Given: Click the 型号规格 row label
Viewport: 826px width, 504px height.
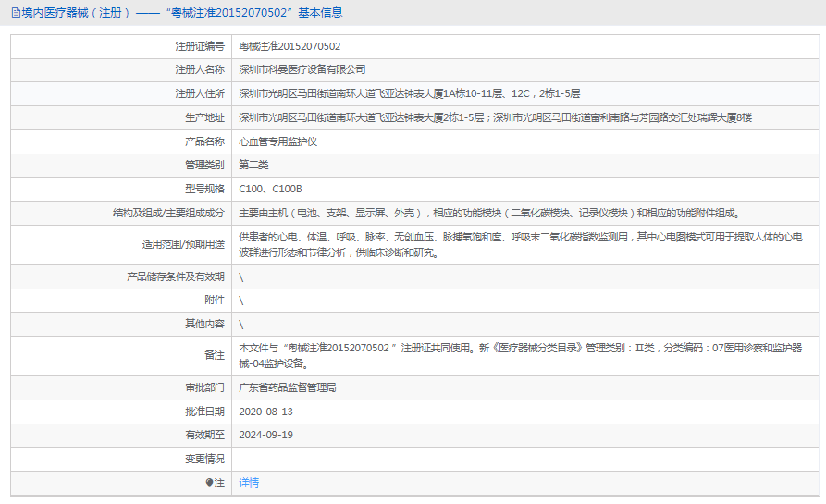Looking at the screenshot, I should [x=204, y=189].
